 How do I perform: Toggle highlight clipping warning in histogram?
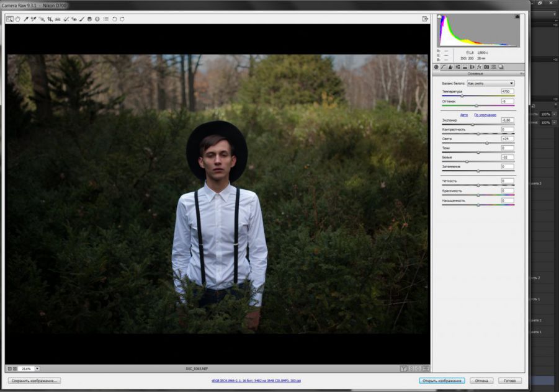pyautogui.click(x=517, y=17)
